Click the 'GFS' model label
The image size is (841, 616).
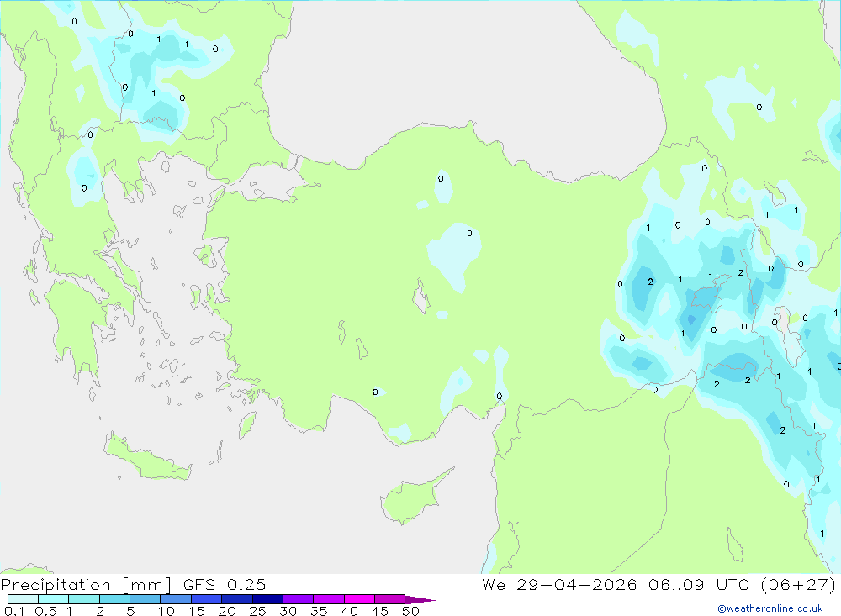199,585
